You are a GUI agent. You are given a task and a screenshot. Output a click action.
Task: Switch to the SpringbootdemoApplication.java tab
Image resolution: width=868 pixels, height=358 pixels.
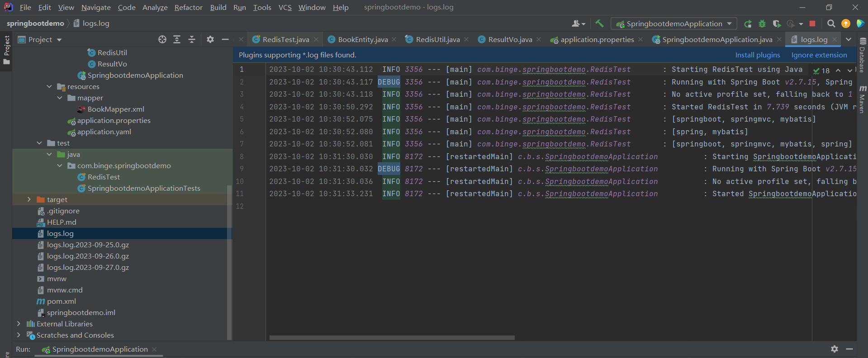(x=717, y=39)
